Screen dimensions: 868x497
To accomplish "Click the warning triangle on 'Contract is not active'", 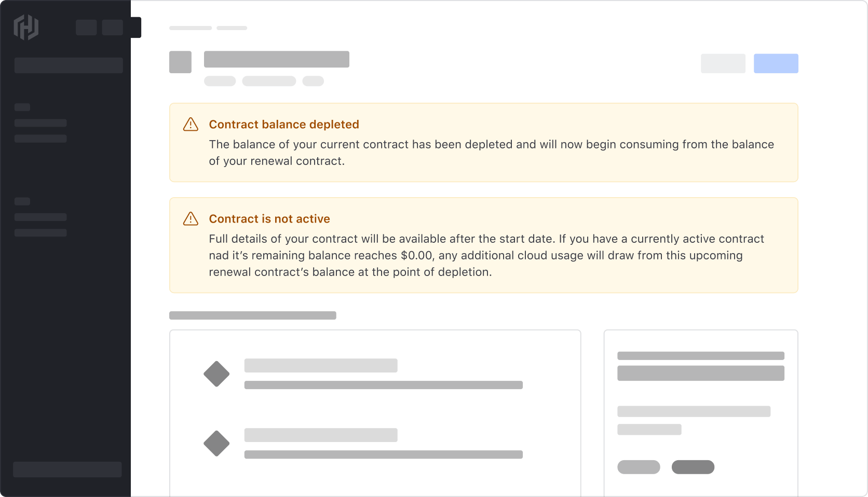I will click(191, 219).
